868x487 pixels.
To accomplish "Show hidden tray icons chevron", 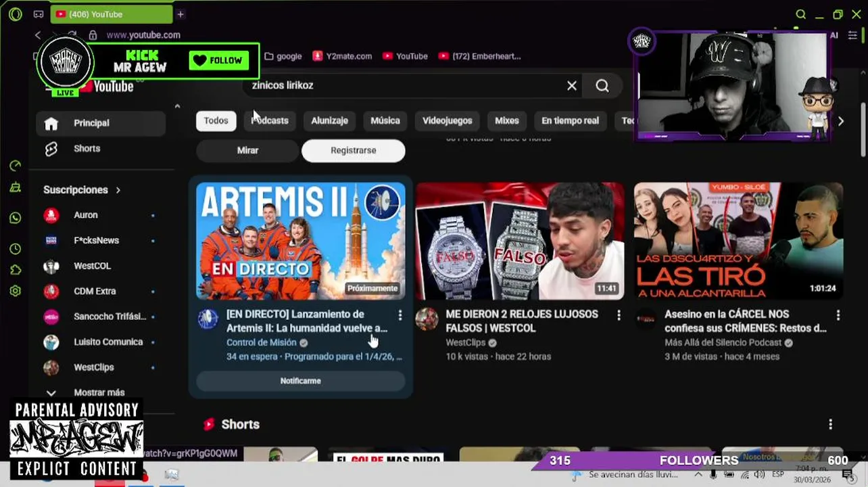I will pos(698,475).
